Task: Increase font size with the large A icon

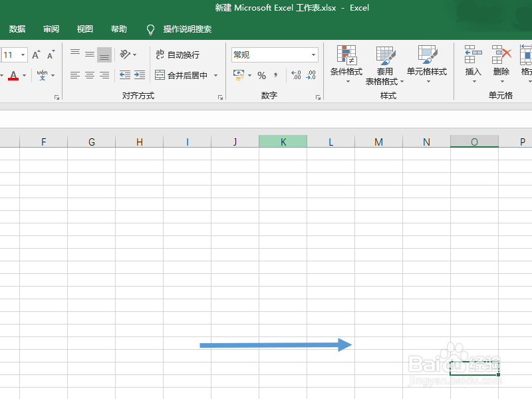Action: (x=36, y=55)
